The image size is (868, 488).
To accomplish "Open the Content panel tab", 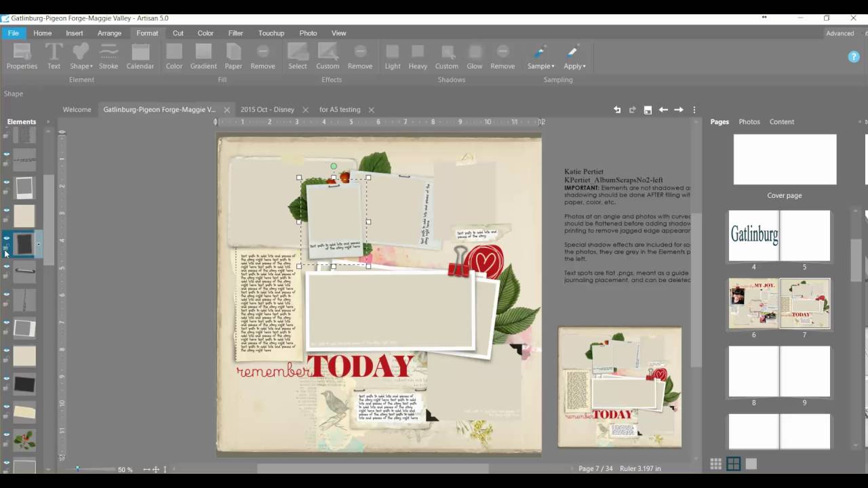I will 782,122.
